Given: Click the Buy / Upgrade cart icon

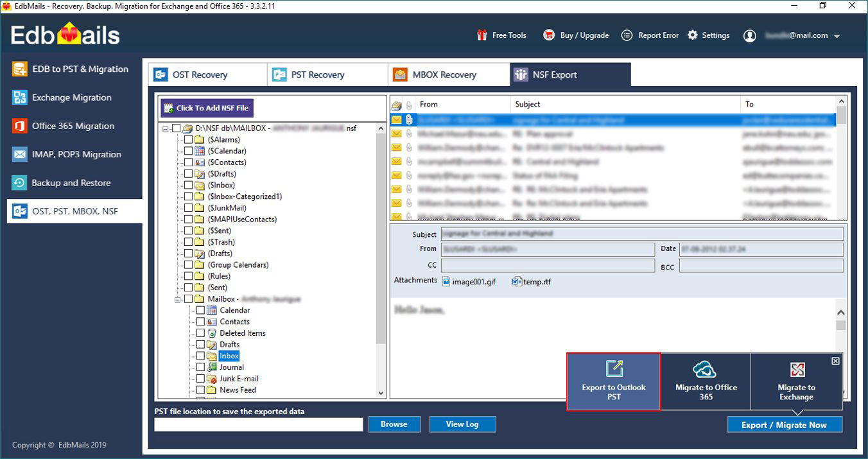Looking at the screenshot, I should (548, 35).
